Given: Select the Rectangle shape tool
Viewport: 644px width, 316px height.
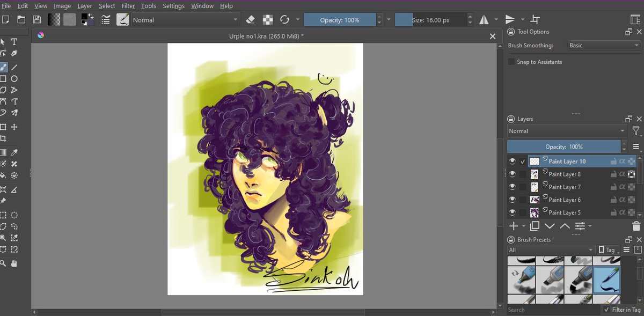Looking at the screenshot, I should 3,79.
